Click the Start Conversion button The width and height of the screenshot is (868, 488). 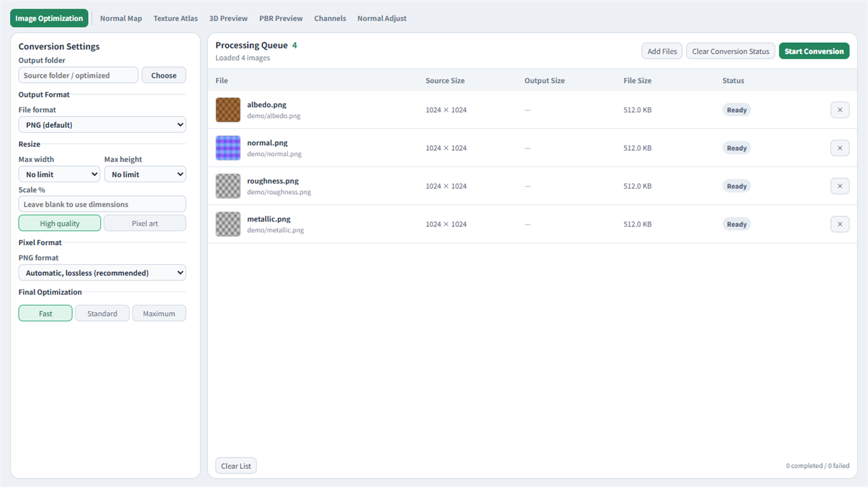(x=814, y=51)
